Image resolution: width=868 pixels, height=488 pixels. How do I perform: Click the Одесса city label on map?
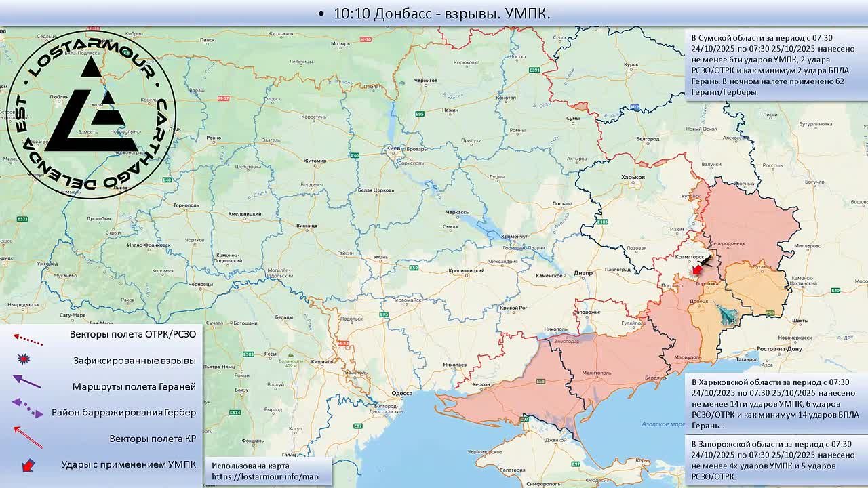(x=401, y=393)
